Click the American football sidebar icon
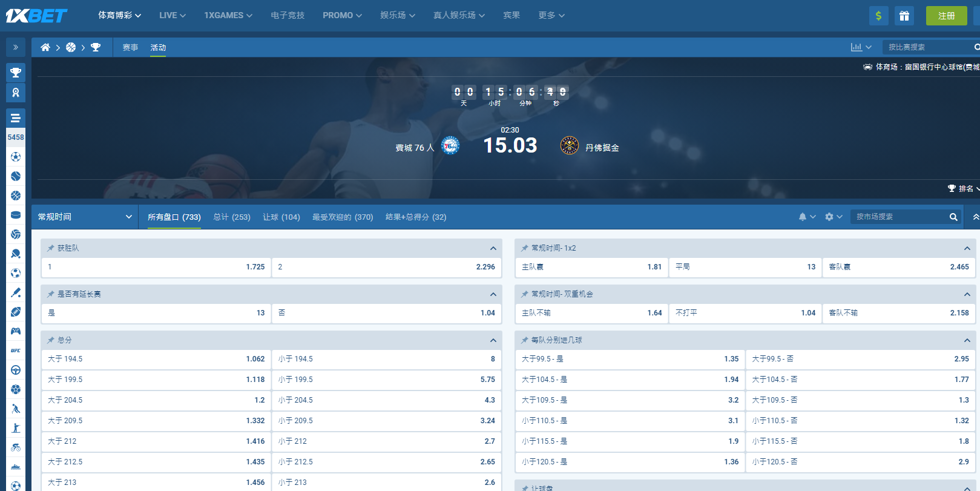This screenshot has height=491, width=980. point(16,312)
